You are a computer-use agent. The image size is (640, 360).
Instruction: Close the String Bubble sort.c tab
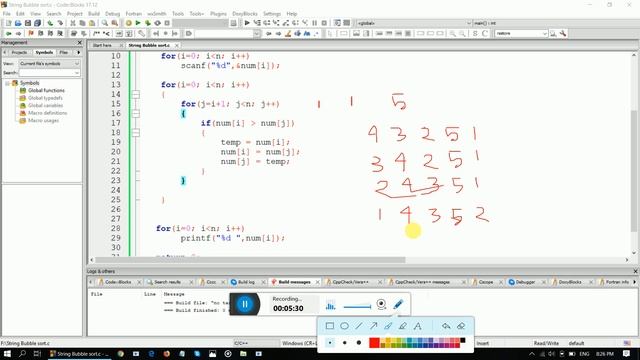pos(177,45)
